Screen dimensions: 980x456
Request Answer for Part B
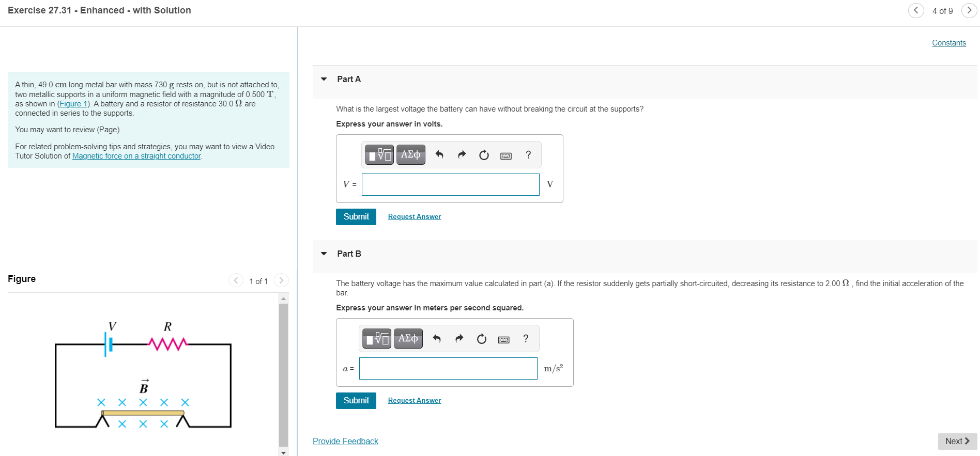tap(415, 401)
